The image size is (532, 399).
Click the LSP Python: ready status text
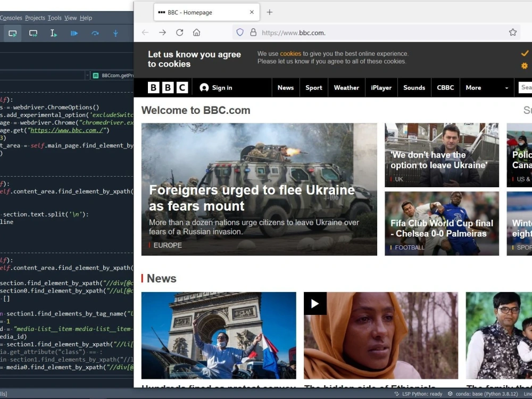pos(422,394)
